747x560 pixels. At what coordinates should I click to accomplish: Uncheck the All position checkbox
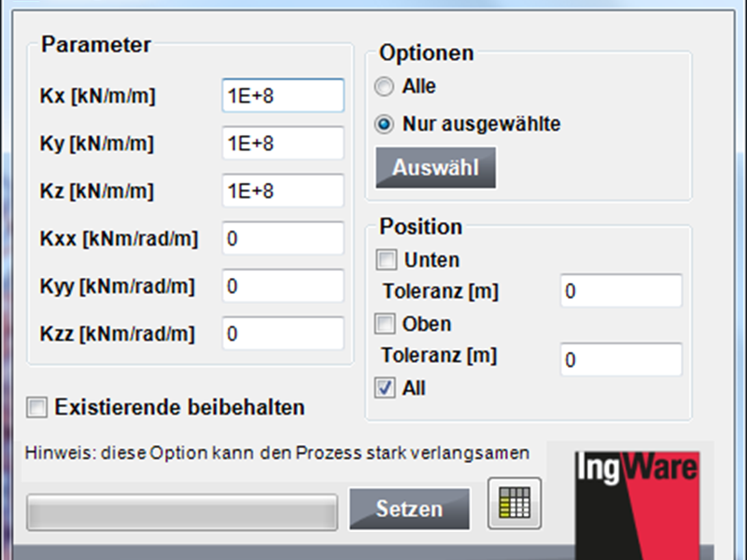click(386, 388)
